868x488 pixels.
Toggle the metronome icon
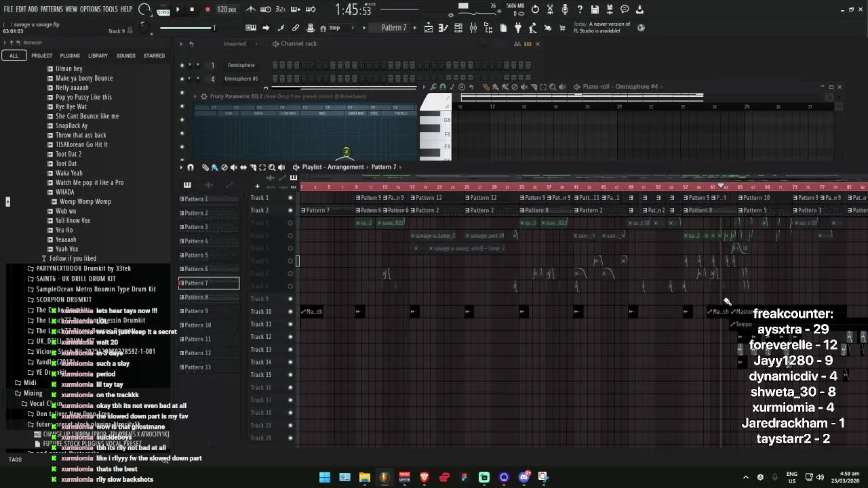point(251,9)
